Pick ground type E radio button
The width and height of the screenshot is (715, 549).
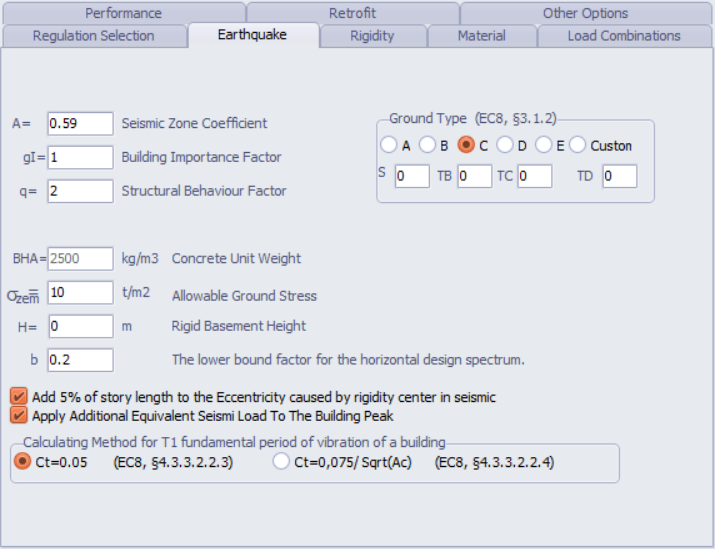543,145
